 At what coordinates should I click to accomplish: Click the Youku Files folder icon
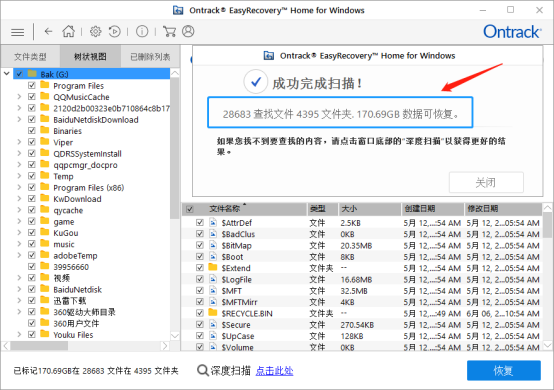coord(45,334)
